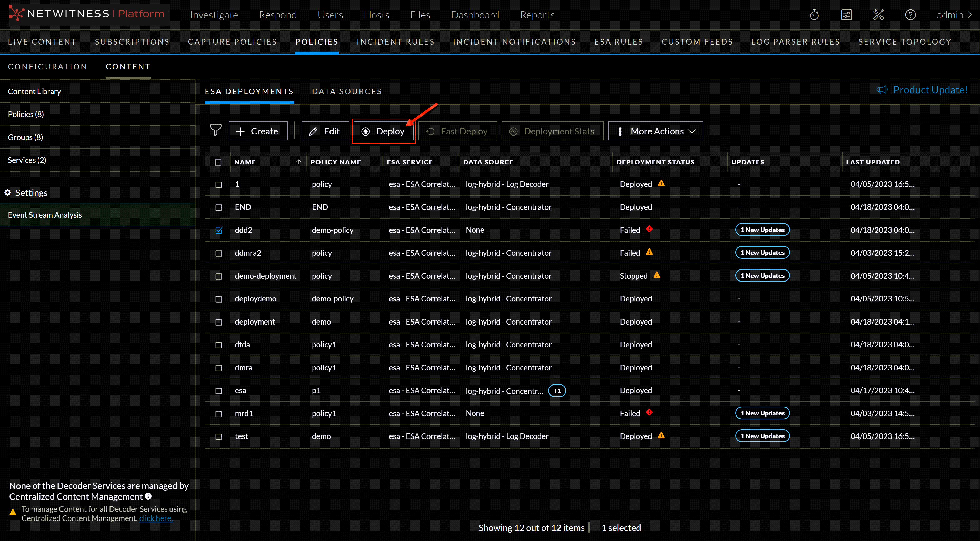Open the admin tools icon

[x=878, y=14]
